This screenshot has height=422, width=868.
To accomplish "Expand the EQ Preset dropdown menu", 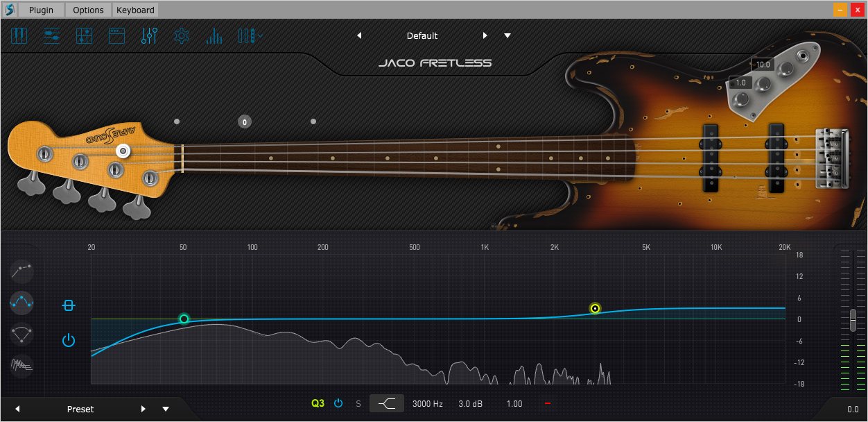I will 166,409.
